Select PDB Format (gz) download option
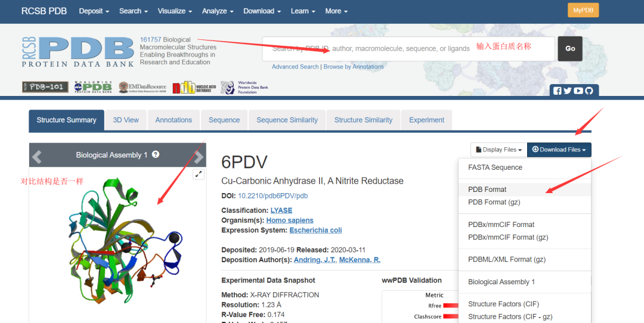The height and width of the screenshot is (323, 644). coord(525,202)
